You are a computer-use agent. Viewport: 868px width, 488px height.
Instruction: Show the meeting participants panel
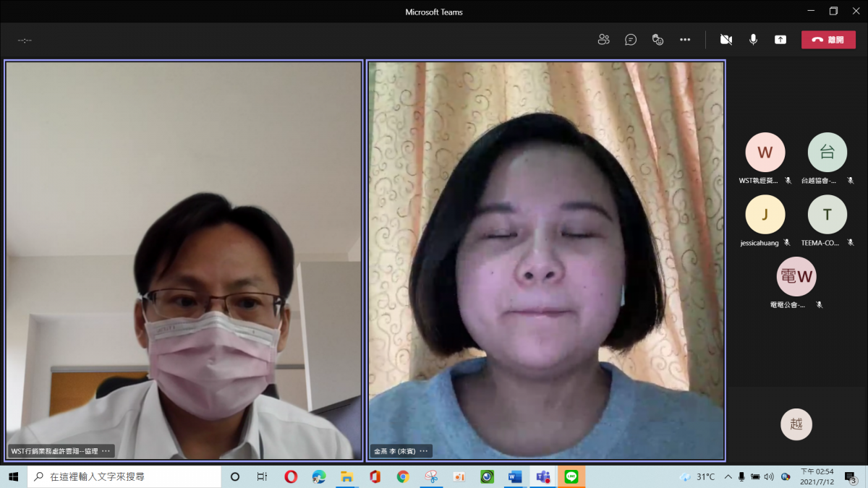point(603,40)
